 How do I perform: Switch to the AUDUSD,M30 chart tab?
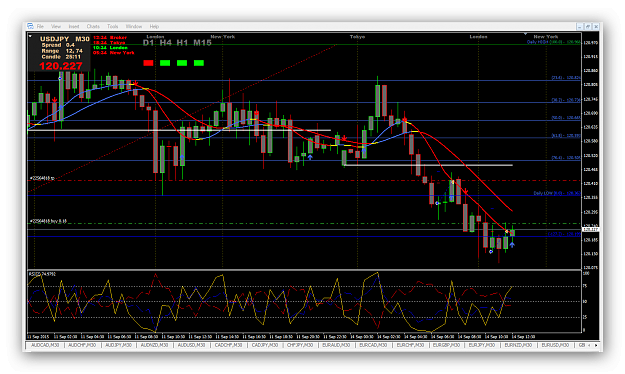[x=191, y=345]
